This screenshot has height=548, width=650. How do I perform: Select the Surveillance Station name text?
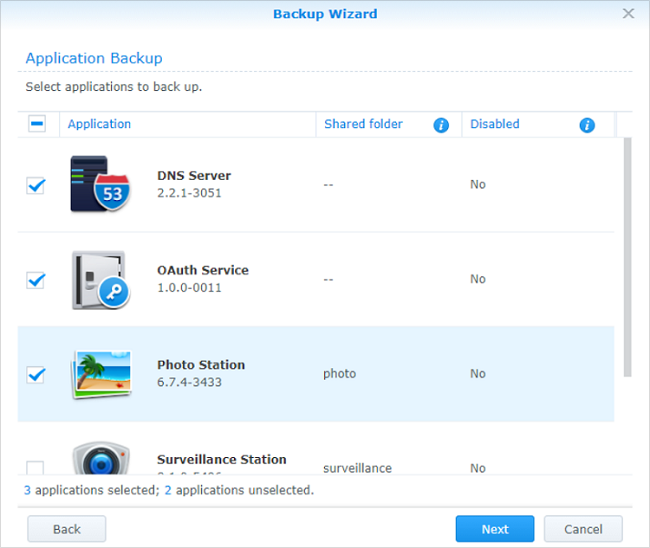[222, 459]
